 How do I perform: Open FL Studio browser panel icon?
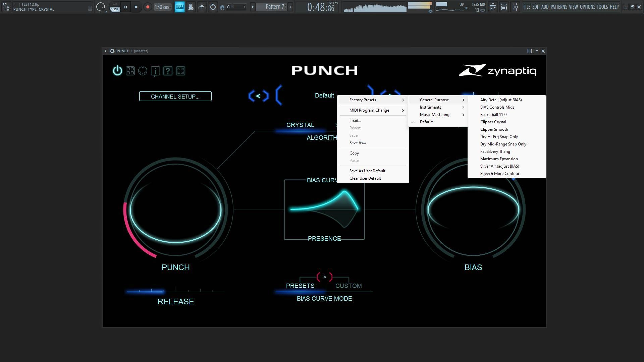(x=6, y=7)
